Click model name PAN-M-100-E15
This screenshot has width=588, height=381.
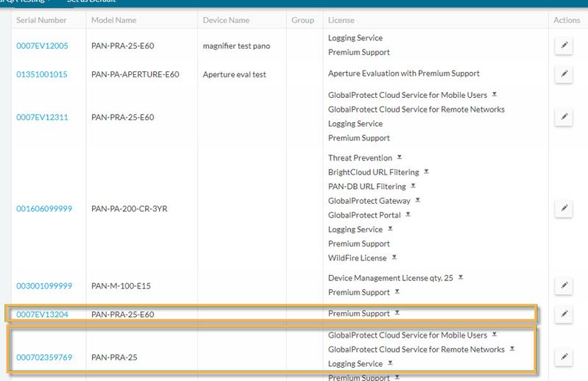coord(121,286)
